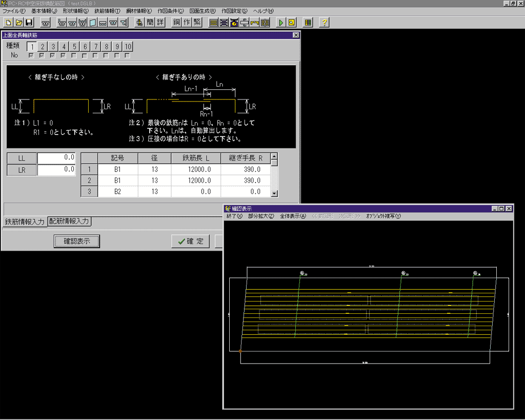Screen dimensions: 525x420
Task: Click the 詳 toolbar button
Action: 160,23
